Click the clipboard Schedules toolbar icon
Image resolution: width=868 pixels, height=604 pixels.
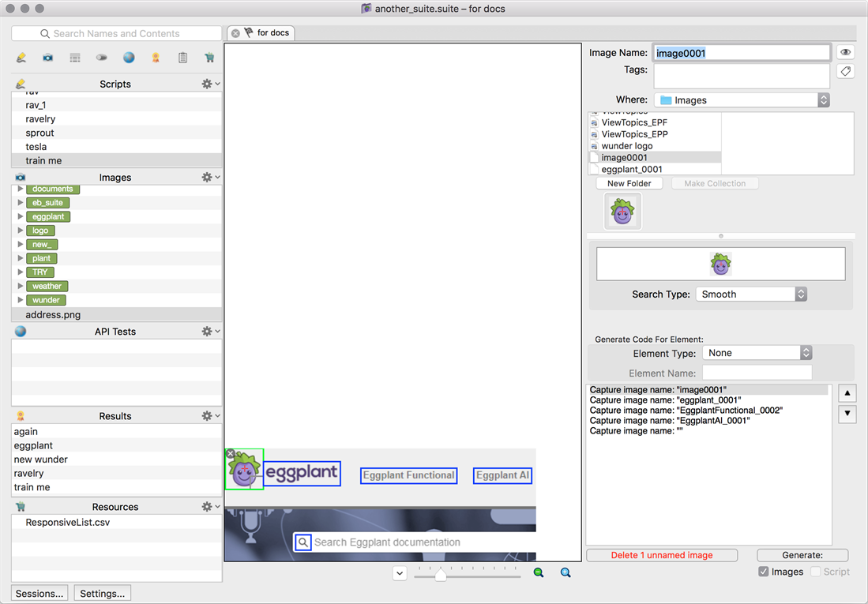click(182, 58)
